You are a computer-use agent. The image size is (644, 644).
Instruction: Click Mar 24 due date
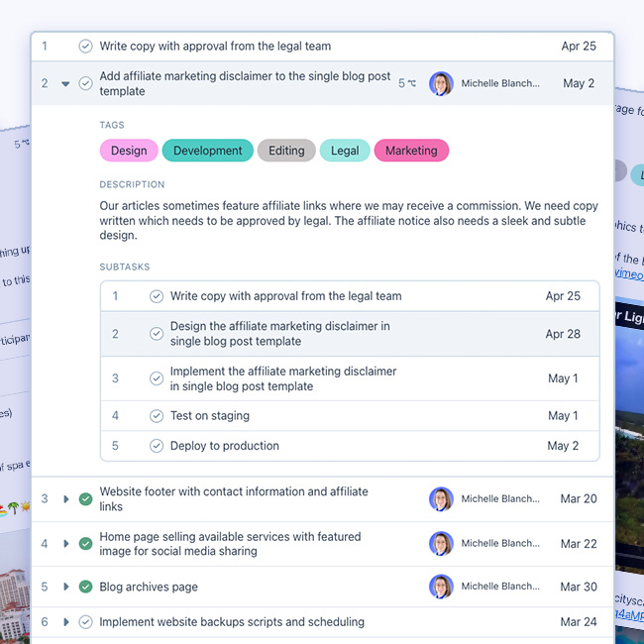click(x=579, y=622)
